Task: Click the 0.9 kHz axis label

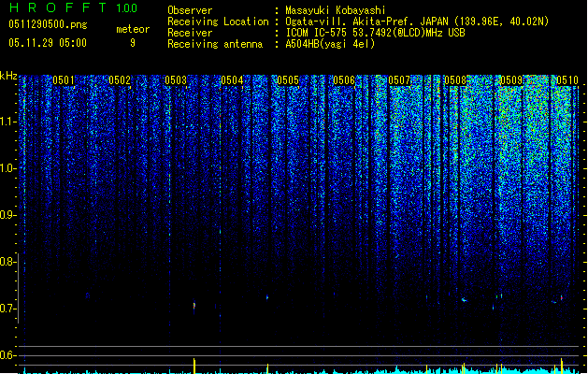Action: [7, 215]
